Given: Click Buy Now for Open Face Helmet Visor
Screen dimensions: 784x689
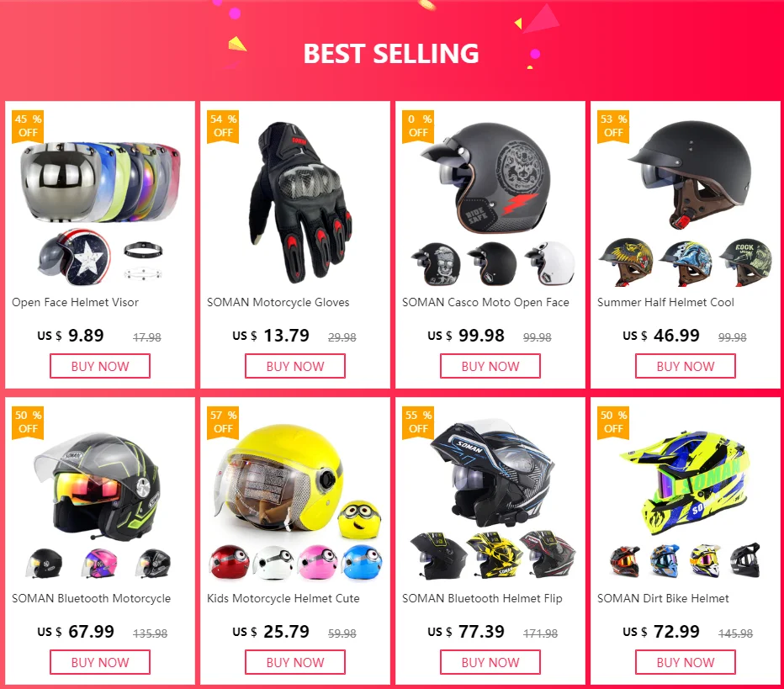Looking at the screenshot, I should (100, 366).
